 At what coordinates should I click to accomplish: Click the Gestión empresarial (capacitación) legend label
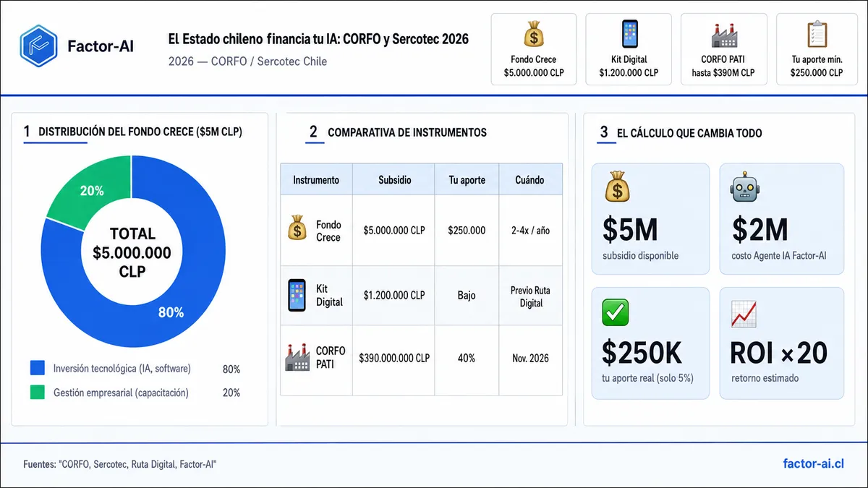tap(121, 393)
